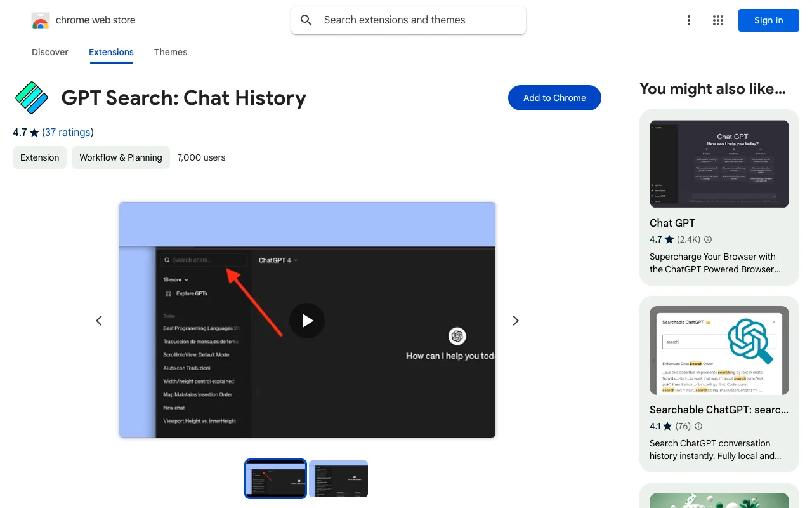This screenshot has height=508, width=812.
Task: Play the extension preview video
Action: point(307,321)
